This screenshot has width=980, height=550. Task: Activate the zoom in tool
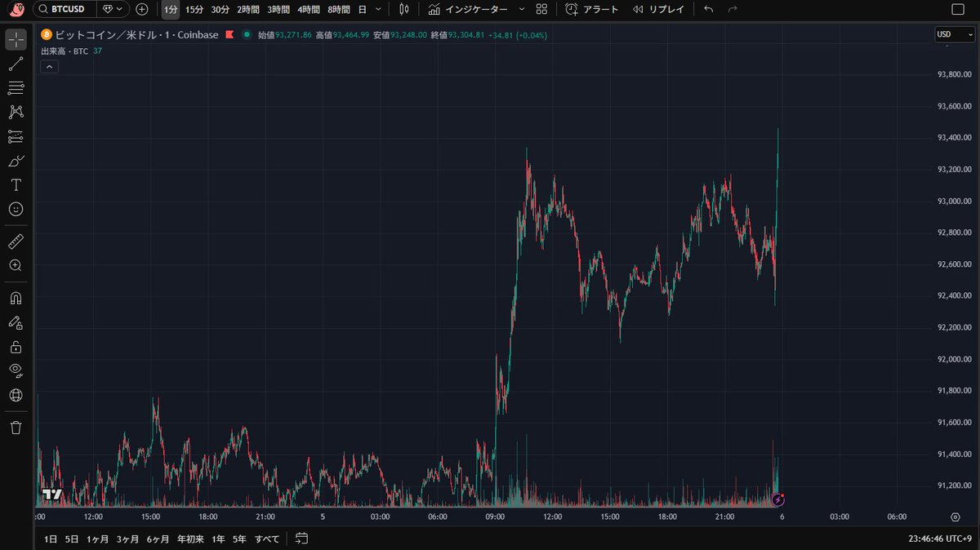point(16,265)
